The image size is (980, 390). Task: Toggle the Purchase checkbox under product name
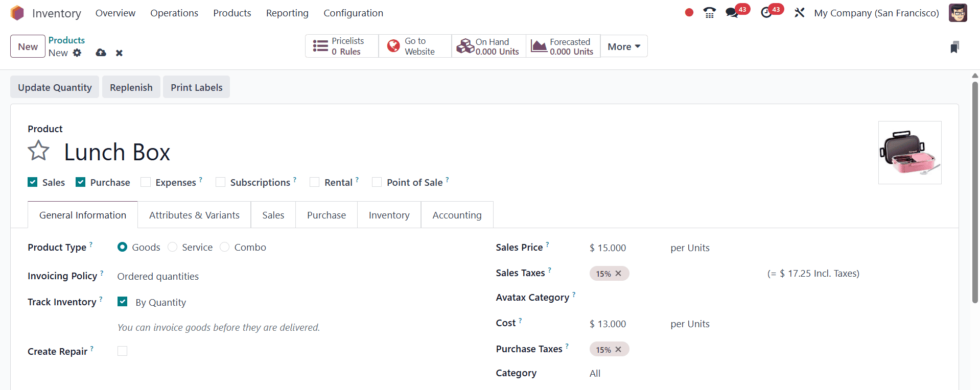point(80,182)
